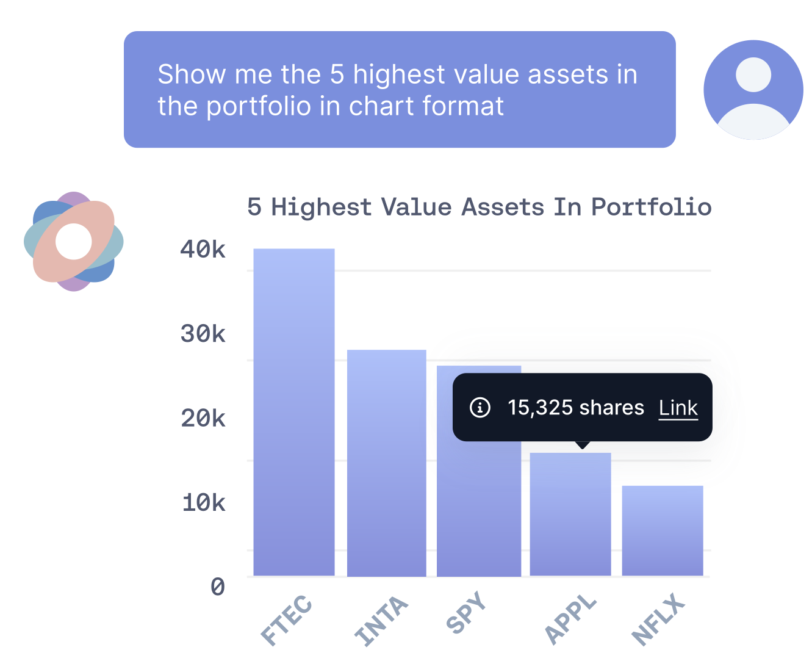Click the "5 Highest Value Assets In Portfolio" title
Viewport: 812px width, 661px height.
pyautogui.click(x=479, y=207)
